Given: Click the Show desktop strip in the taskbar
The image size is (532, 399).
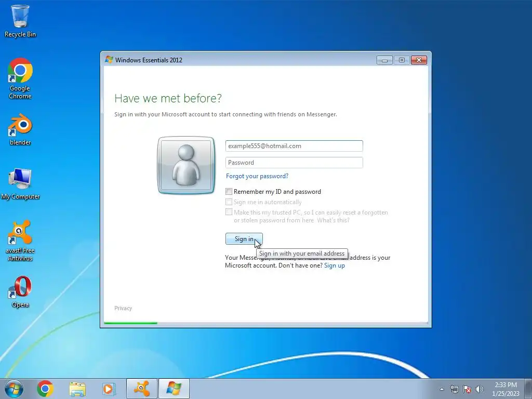Looking at the screenshot, I should click(x=528, y=389).
